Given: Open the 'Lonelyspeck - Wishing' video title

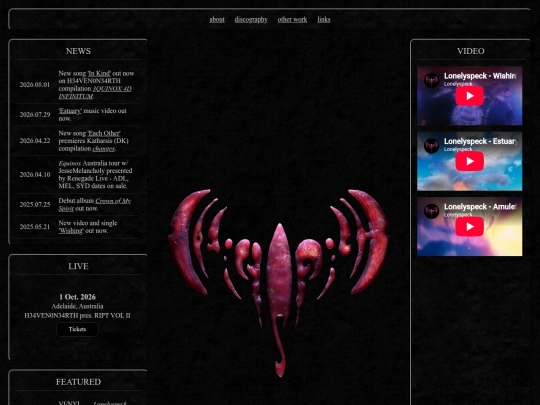Looking at the screenshot, I should [x=480, y=76].
